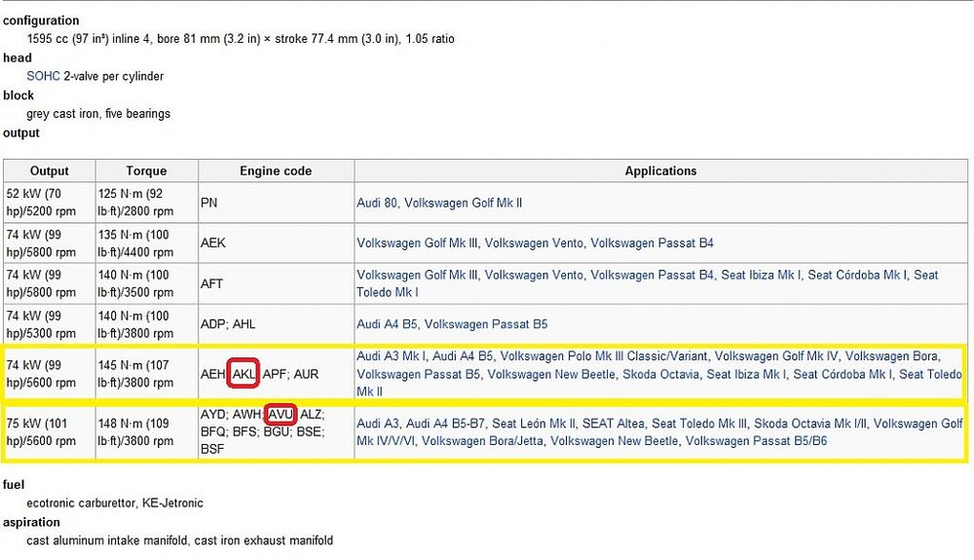This screenshot has height=560, width=974.
Task: Open Volkswagen Passat B5 link in ADP; AHL row
Action: pos(486,324)
